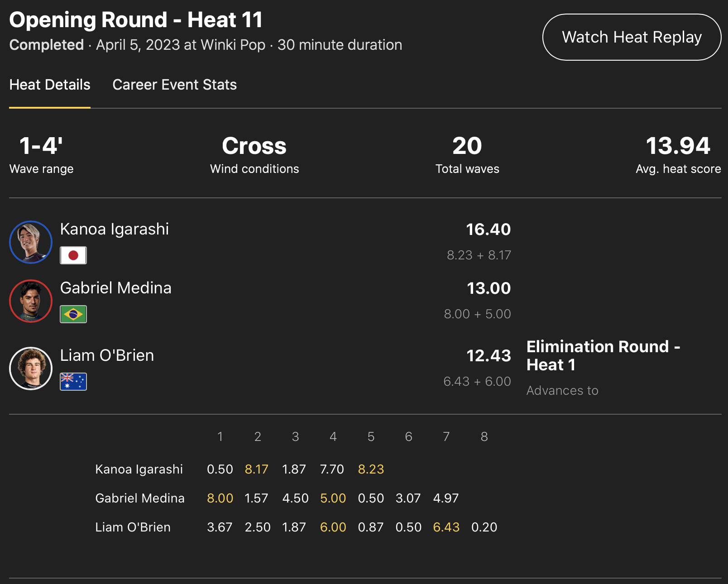Open Liam O'Brien's athlete name link
This screenshot has height=584, width=728.
pyautogui.click(x=107, y=355)
